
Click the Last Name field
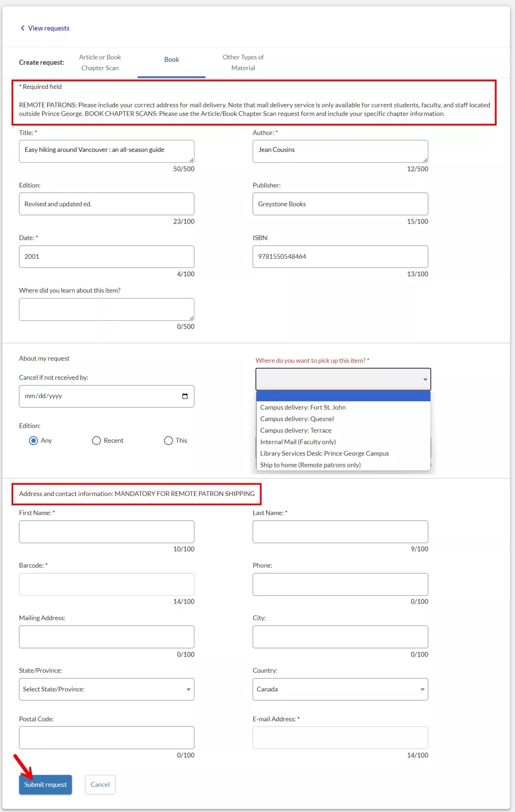pos(340,532)
